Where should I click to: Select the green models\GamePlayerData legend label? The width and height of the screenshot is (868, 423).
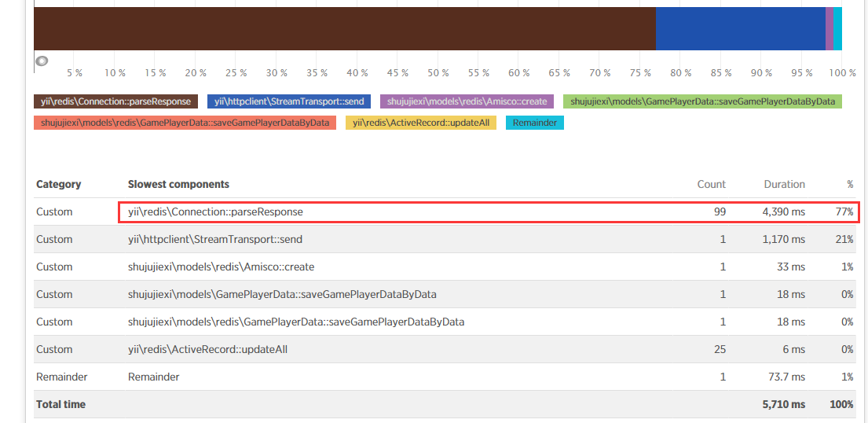702,101
